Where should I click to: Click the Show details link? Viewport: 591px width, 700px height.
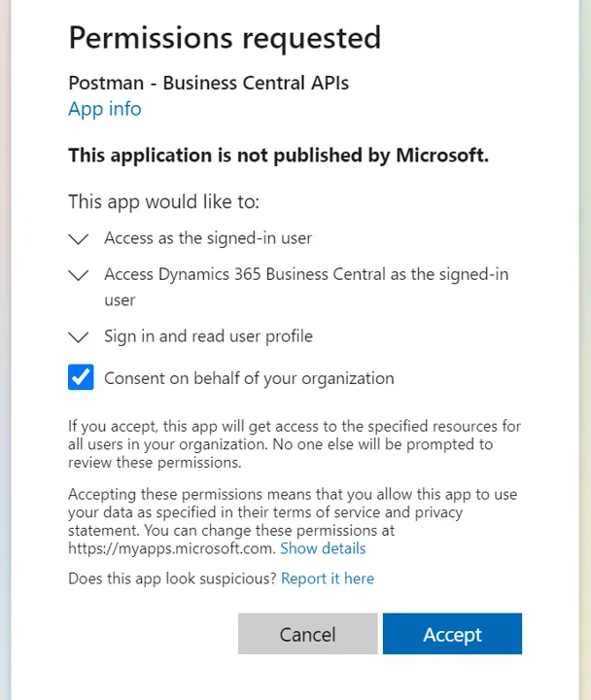click(323, 548)
